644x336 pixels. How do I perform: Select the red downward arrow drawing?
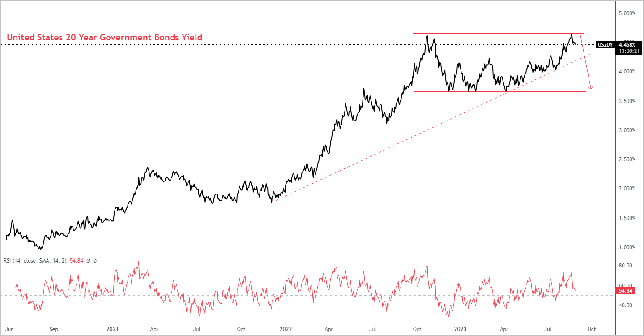point(586,61)
